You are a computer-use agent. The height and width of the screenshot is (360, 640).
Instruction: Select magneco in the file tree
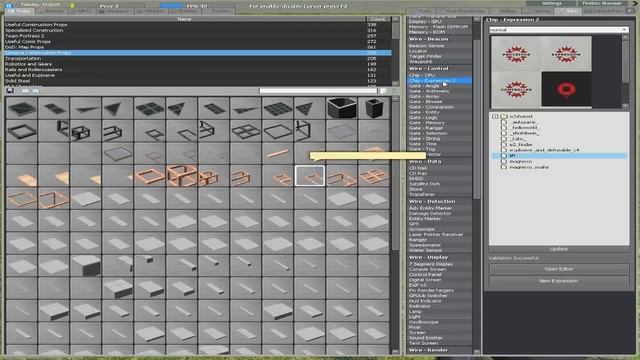pos(520,161)
